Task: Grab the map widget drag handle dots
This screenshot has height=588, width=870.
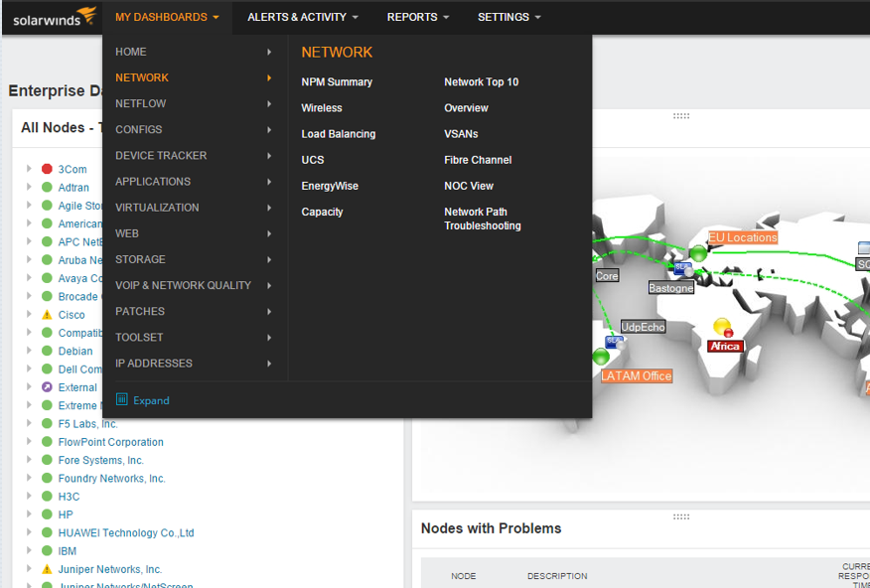Action: [x=680, y=116]
